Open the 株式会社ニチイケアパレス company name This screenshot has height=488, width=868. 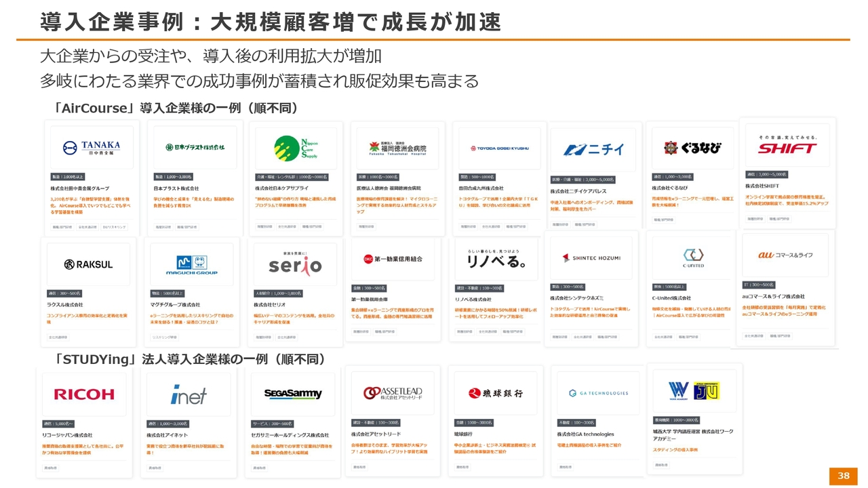578,192
